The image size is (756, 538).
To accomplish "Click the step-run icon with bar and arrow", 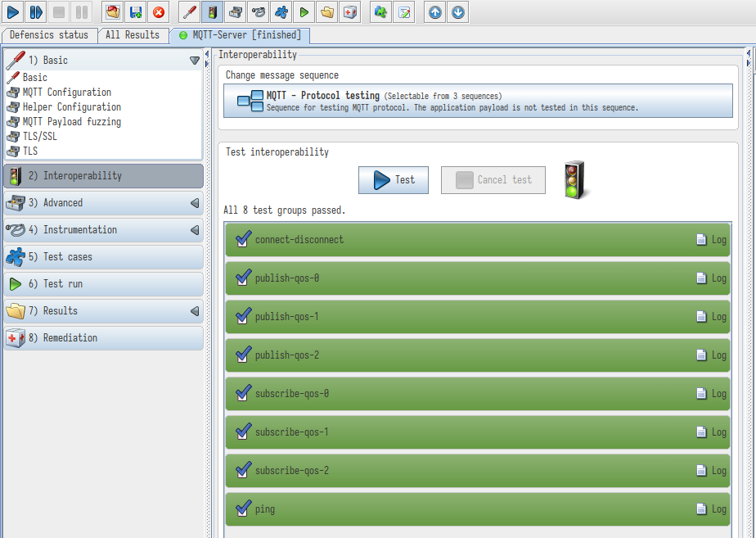I will pos(36,11).
